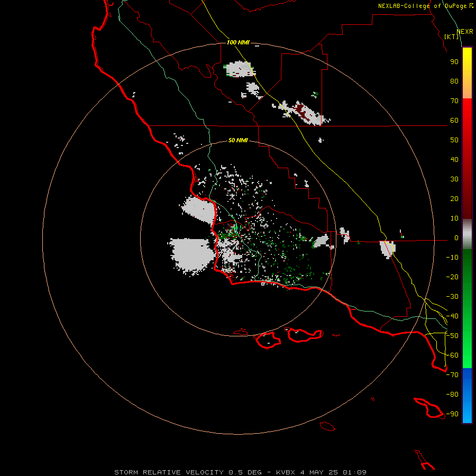
Task: Click the '90' value on the velocity scale
Action: coord(454,62)
